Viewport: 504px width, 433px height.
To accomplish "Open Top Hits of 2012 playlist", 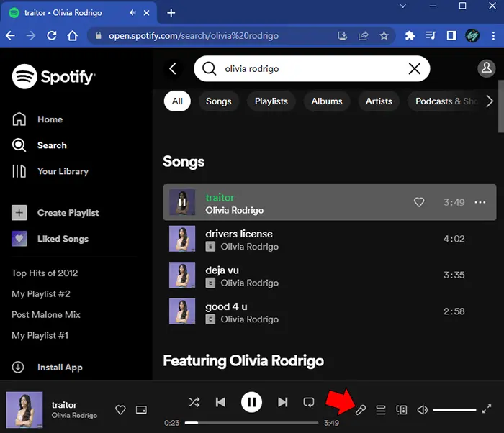I will 45,273.
